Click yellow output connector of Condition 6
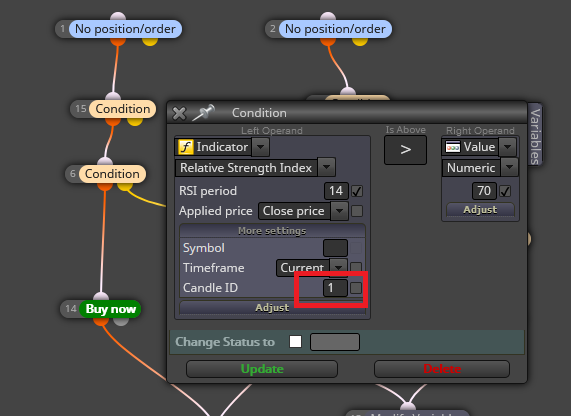The image size is (571, 416). coord(125,186)
